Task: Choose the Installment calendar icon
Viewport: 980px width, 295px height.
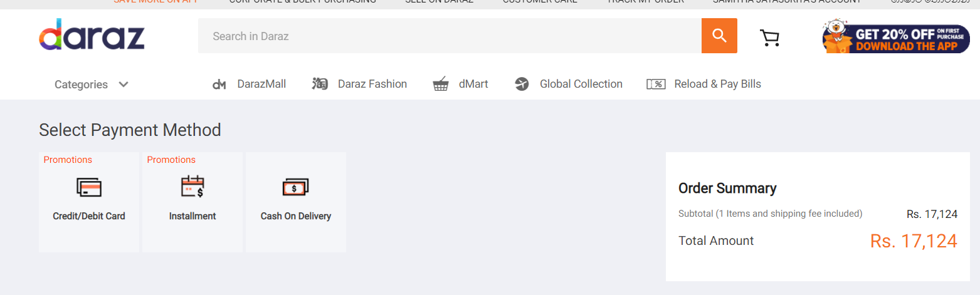Action: [x=192, y=187]
